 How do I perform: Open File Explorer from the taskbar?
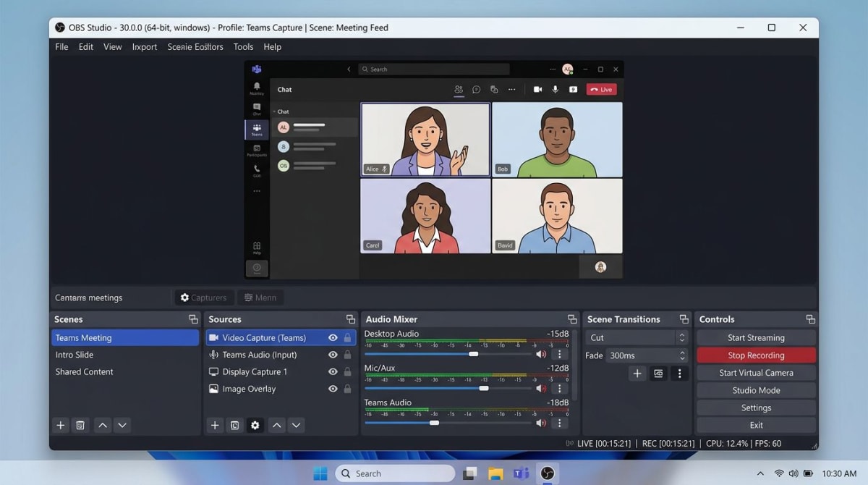tap(495, 473)
